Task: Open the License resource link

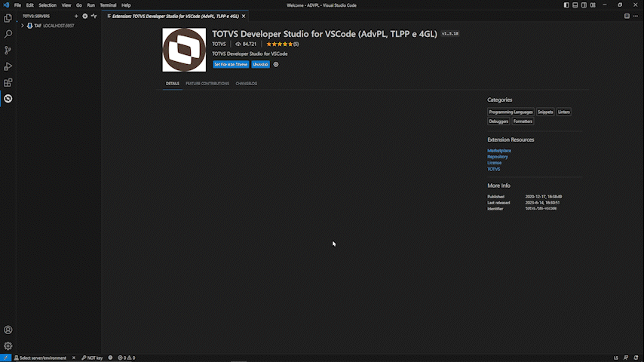Action: coord(494,163)
